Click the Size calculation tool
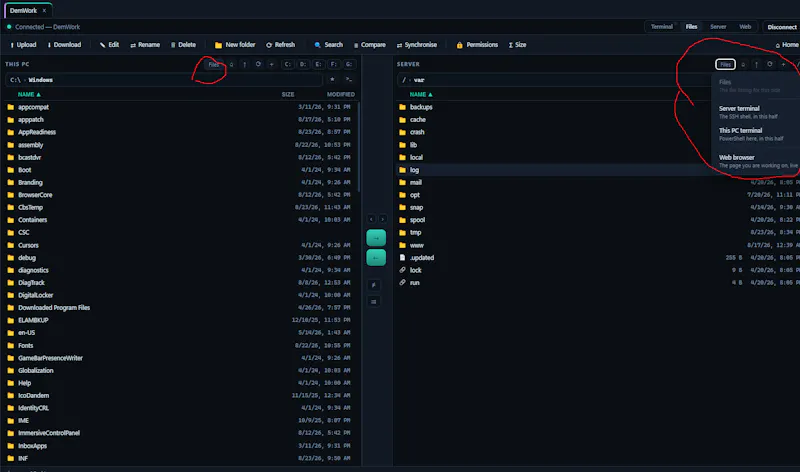This screenshot has width=800, height=472. click(x=517, y=45)
